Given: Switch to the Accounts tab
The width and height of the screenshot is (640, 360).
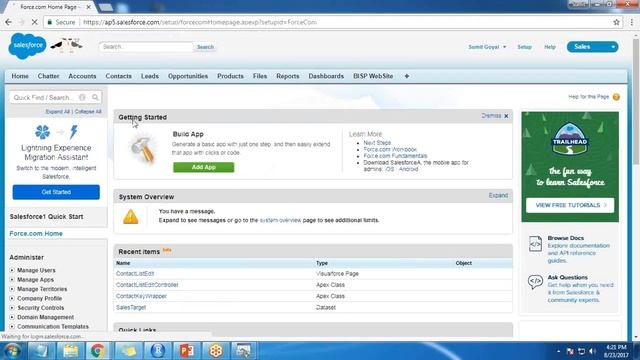Looking at the screenshot, I should pyautogui.click(x=82, y=76).
